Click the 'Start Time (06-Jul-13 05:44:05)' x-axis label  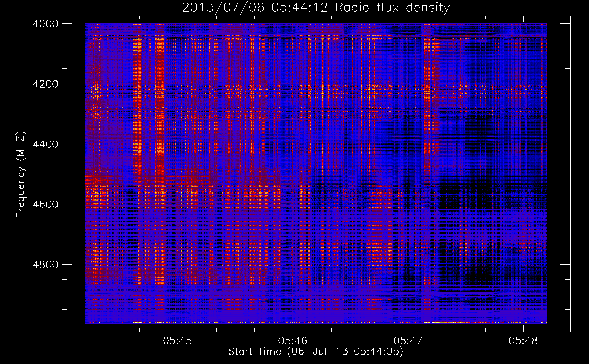coord(316,352)
